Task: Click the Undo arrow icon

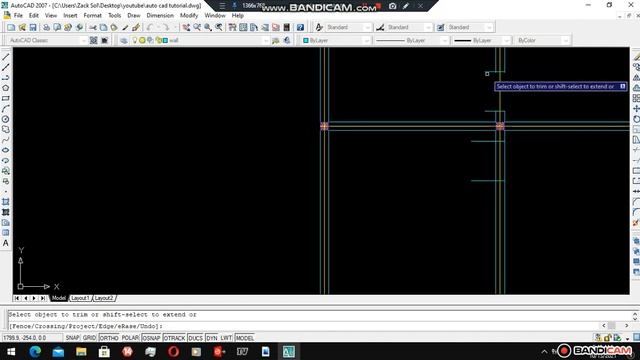Action: click(150, 27)
